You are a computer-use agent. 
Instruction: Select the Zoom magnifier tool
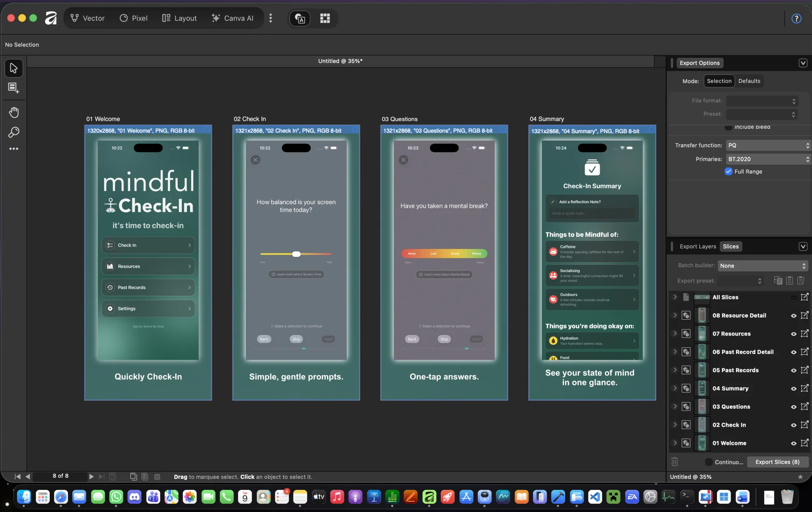(14, 132)
